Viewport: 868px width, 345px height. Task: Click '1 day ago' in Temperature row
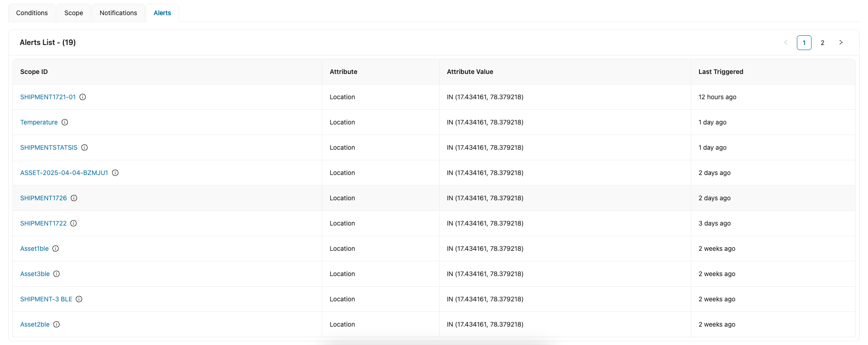[712, 122]
